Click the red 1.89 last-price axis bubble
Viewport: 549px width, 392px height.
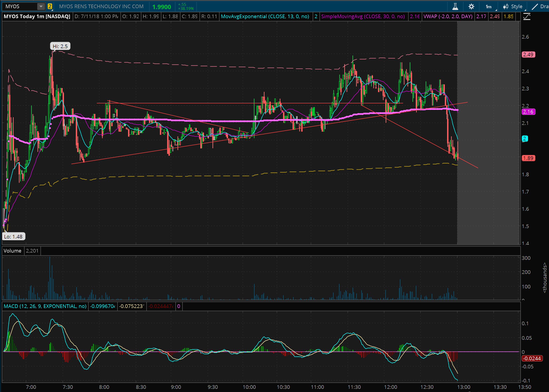pos(528,158)
